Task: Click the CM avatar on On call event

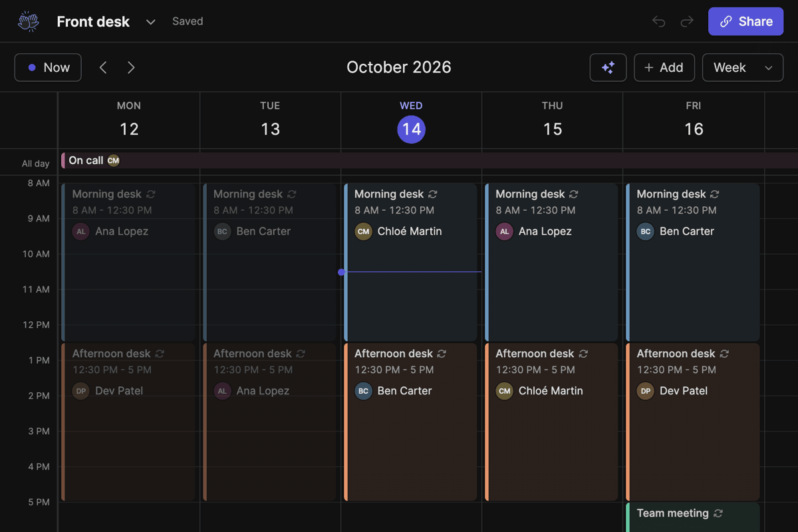Action: coord(114,160)
